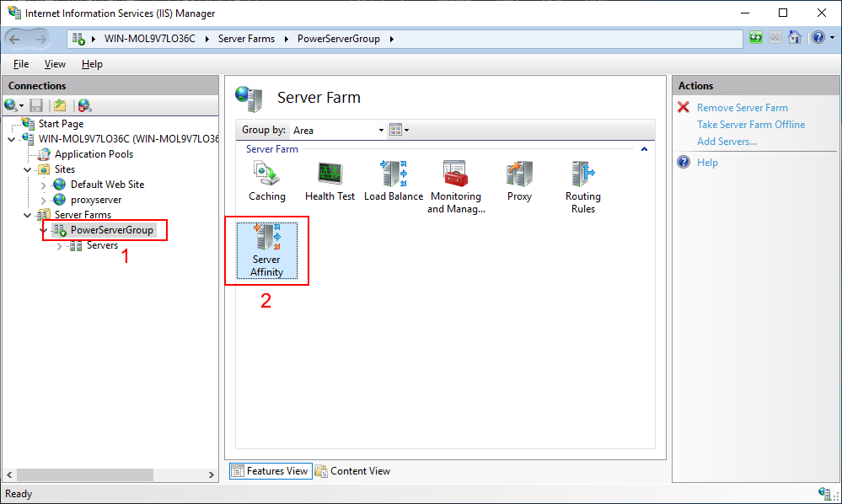Expand the Servers tree node
The height and width of the screenshot is (504, 842).
60,246
